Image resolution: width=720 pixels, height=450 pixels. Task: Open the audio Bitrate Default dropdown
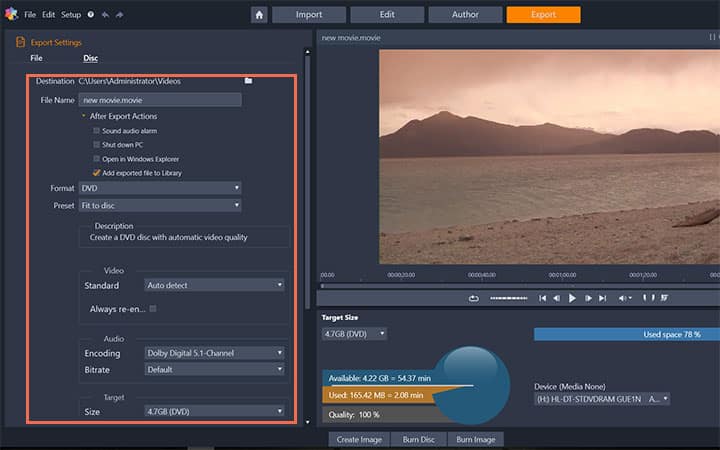214,370
